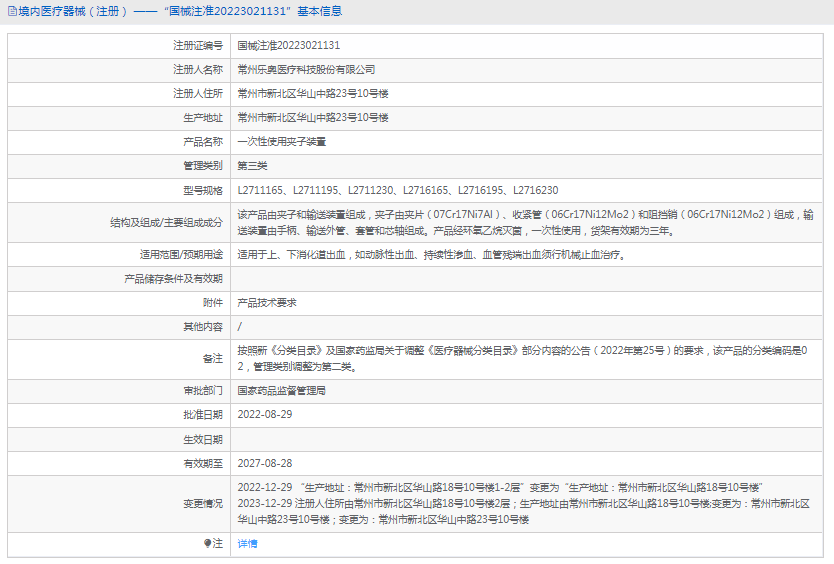Image resolution: width=834 pixels, height=564 pixels.
Task: Select the 附件 label
Action: pyautogui.click(x=213, y=303)
